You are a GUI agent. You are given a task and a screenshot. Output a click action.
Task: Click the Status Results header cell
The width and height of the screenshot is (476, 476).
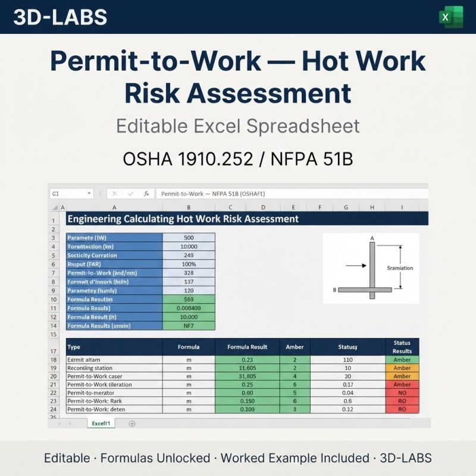[402, 347]
